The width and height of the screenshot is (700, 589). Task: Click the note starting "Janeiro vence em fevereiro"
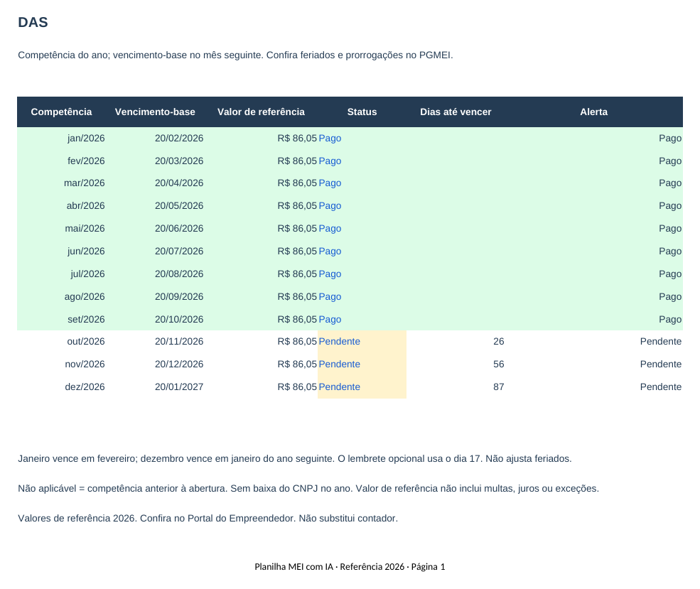click(x=295, y=459)
